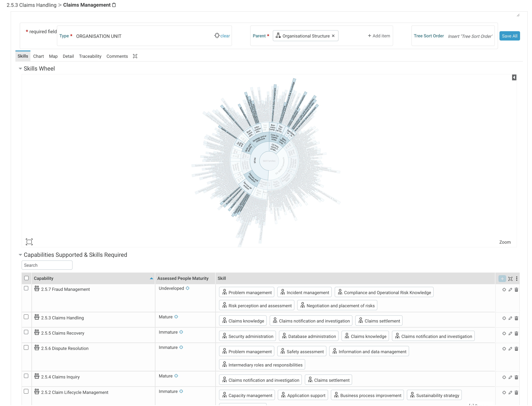Expand Capabilities Supported & Skills Required section
532x406 pixels.
(x=20, y=255)
